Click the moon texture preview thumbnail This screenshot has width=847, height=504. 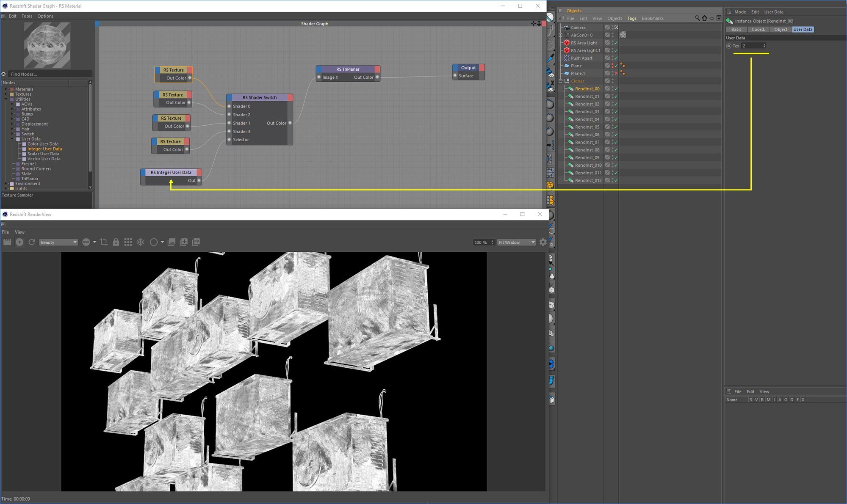click(47, 45)
